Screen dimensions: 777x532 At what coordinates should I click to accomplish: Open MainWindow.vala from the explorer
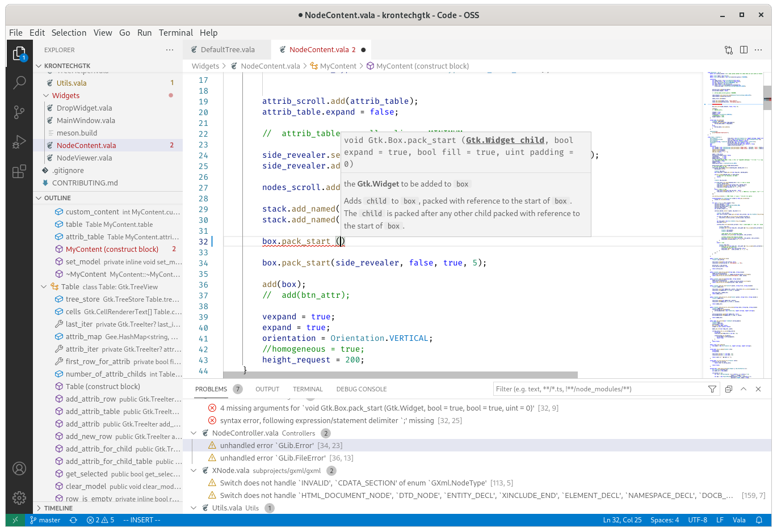[108, 121]
